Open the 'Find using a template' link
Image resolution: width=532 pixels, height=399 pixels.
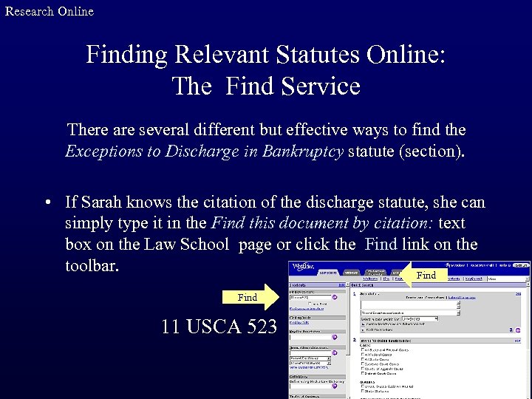click(x=307, y=308)
